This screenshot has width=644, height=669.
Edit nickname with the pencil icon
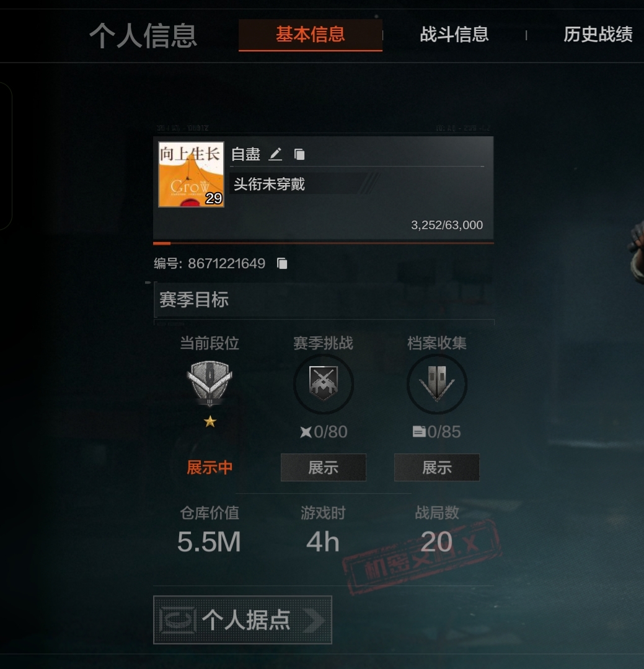pos(275,154)
